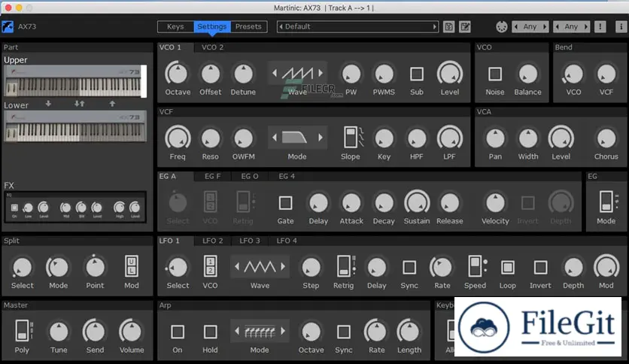Toggle the LFO 1 Invert checkbox
The image size is (629, 364).
click(540, 268)
